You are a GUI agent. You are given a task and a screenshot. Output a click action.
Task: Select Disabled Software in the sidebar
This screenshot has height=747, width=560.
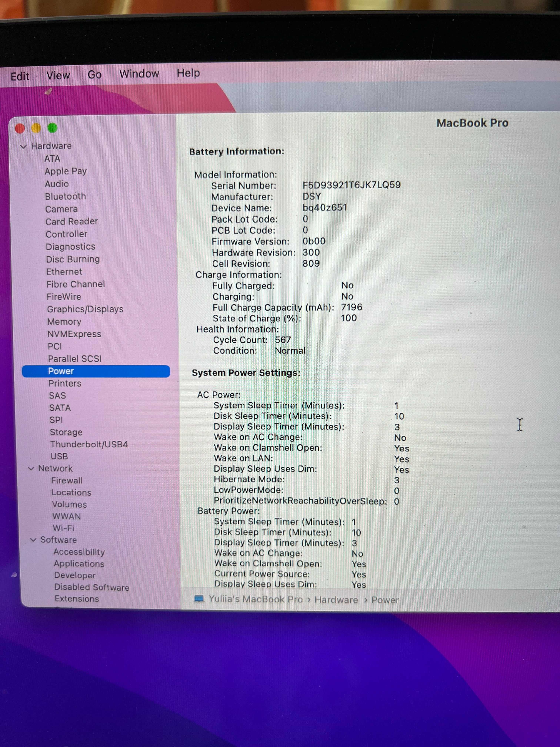[x=92, y=587]
